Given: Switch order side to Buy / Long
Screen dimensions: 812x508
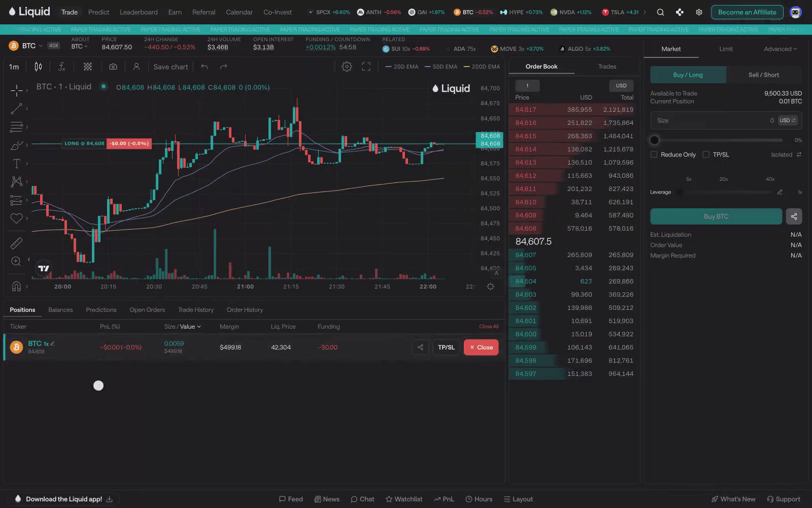Looking at the screenshot, I should pos(688,75).
